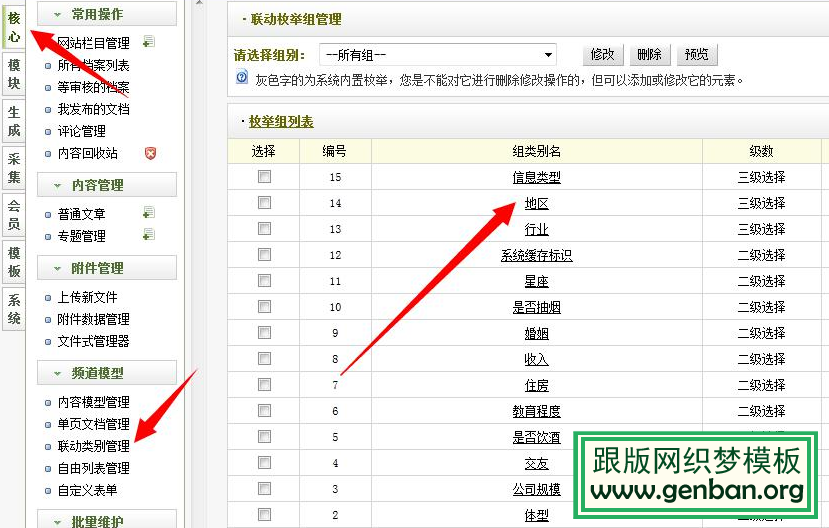The height and width of the screenshot is (528, 829).
Task: Select the checkbox for row 13 行业
Action: tap(264, 228)
